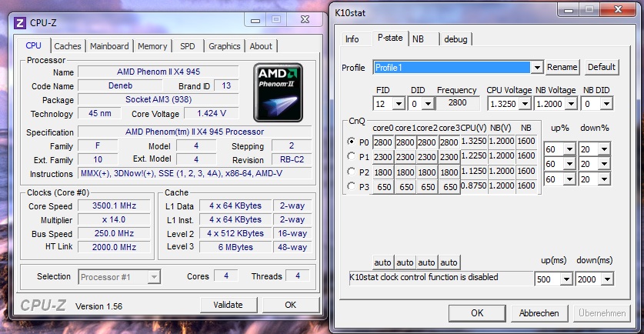This screenshot has height=334, width=644.
Task: Click the P1 core0 frequency cell 2300
Action: coord(383,157)
